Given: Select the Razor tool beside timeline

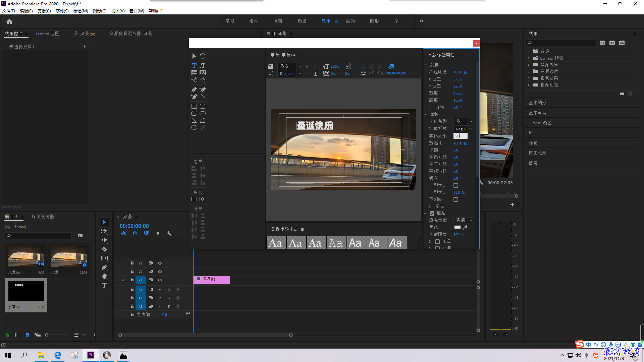Looking at the screenshot, I should click(x=104, y=249).
